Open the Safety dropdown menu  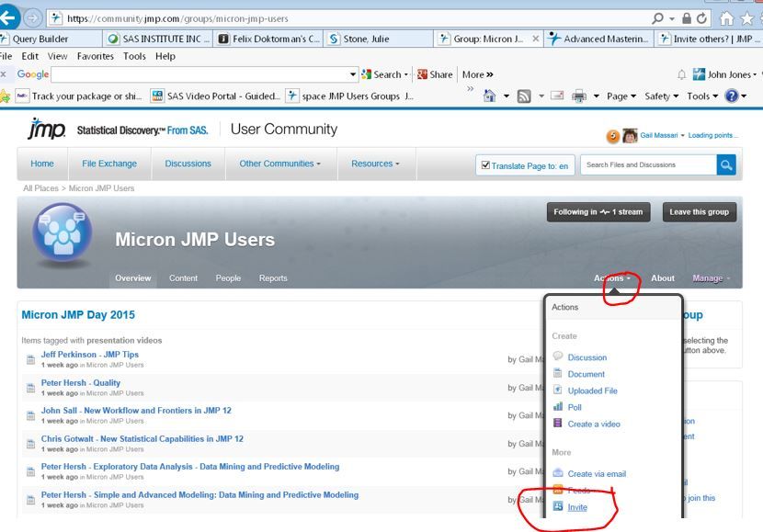661,96
